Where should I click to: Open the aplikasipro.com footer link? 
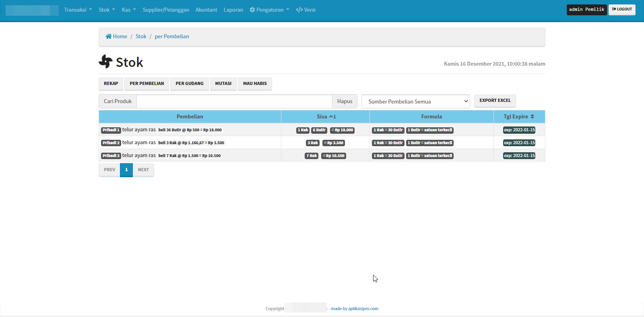tap(363, 309)
